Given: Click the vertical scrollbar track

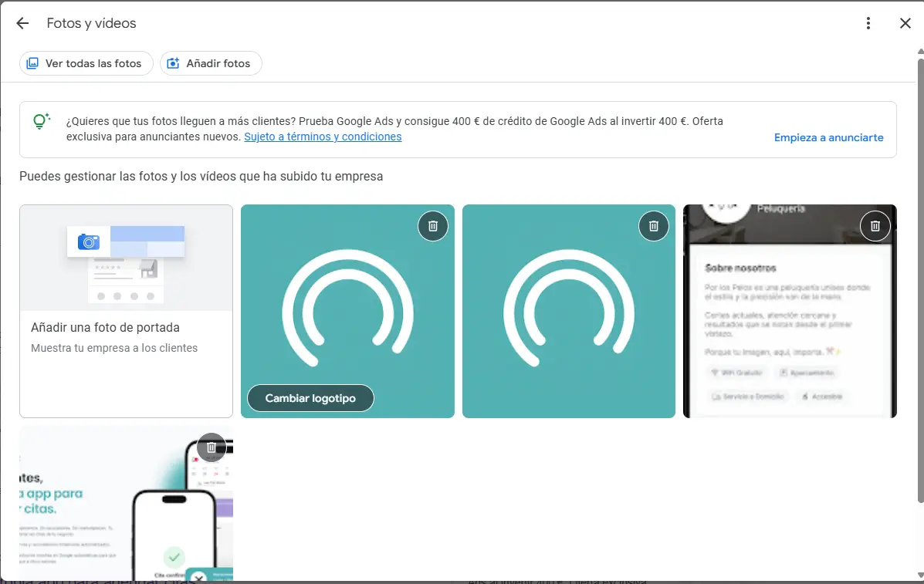Looking at the screenshot, I should coord(919,540).
